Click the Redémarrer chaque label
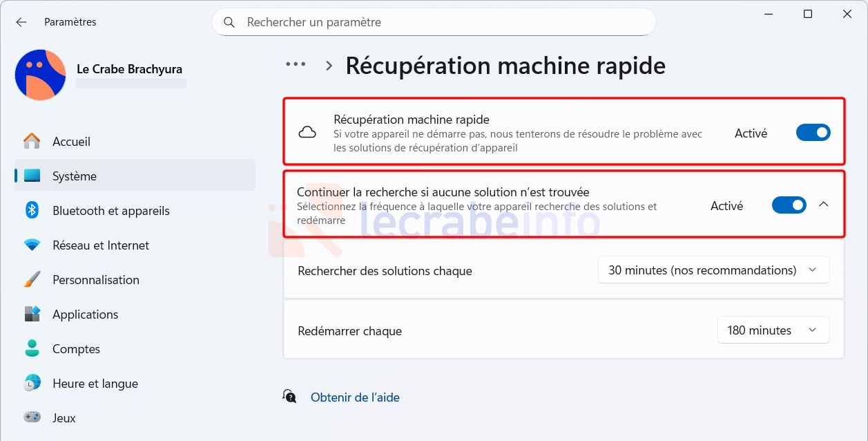This screenshot has width=868, height=441. coord(349,331)
